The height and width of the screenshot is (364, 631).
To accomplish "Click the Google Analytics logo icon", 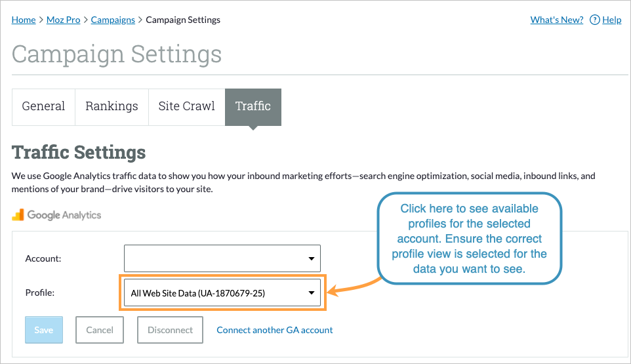I will [x=18, y=214].
